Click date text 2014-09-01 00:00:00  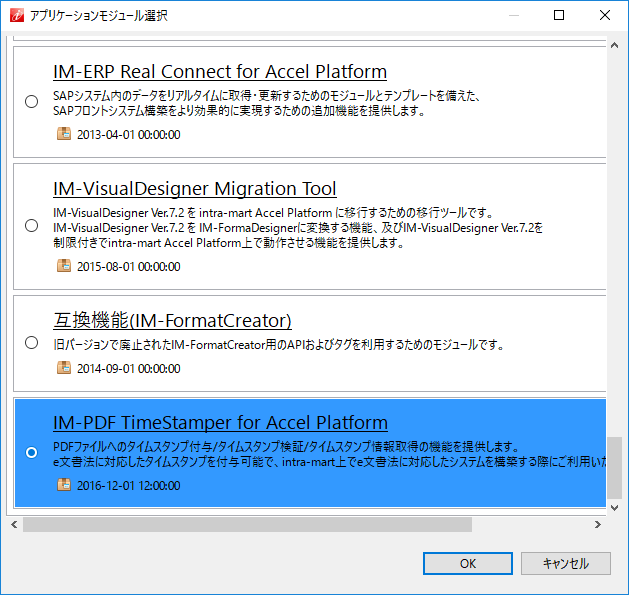pos(128,368)
